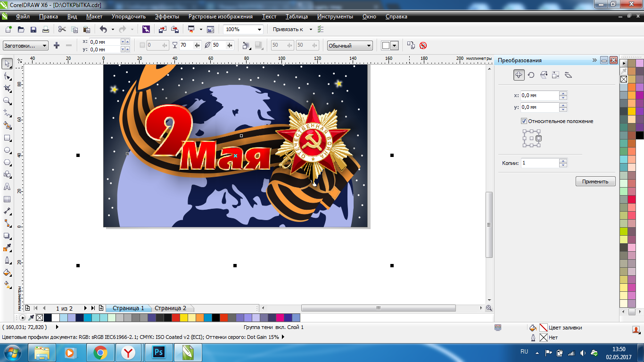Select the Pick tool in toolbox
Image resolution: width=644 pixels, height=362 pixels.
pos(7,64)
